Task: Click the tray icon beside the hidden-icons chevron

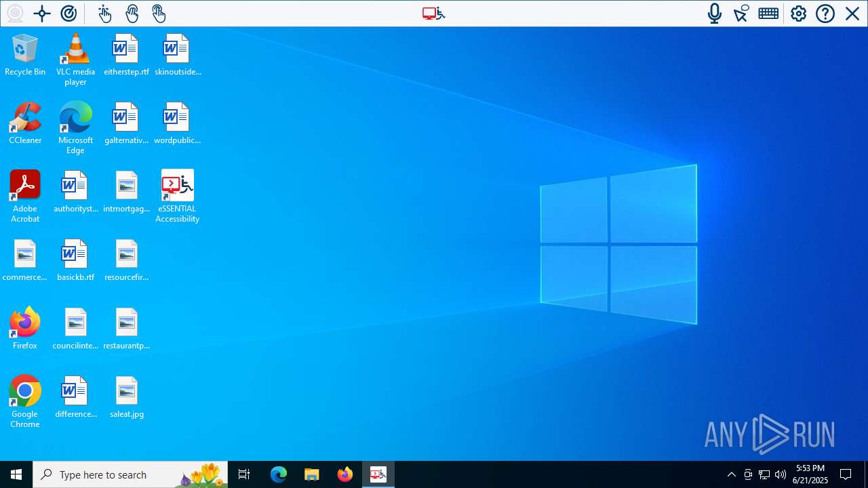Action: (748, 474)
